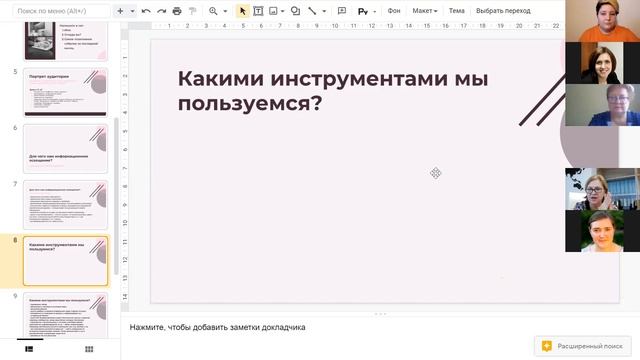Open the input tools Ру button
This screenshot has width=640, height=360.
tap(362, 11)
